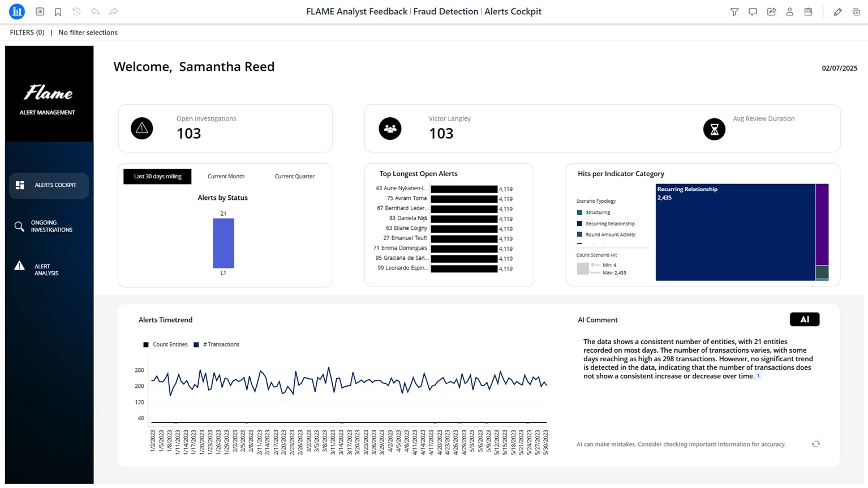Click the duplicate page icon
Screen dimensions: 868x488
pos(856,12)
